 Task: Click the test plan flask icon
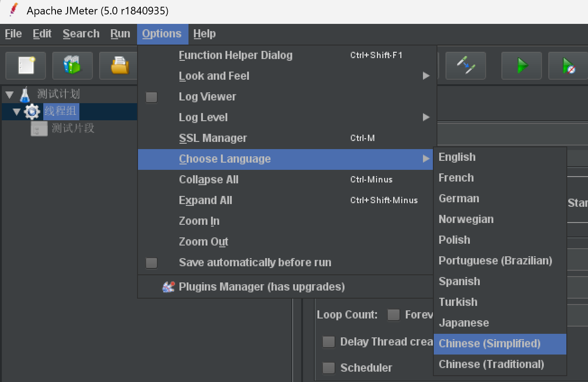(25, 94)
